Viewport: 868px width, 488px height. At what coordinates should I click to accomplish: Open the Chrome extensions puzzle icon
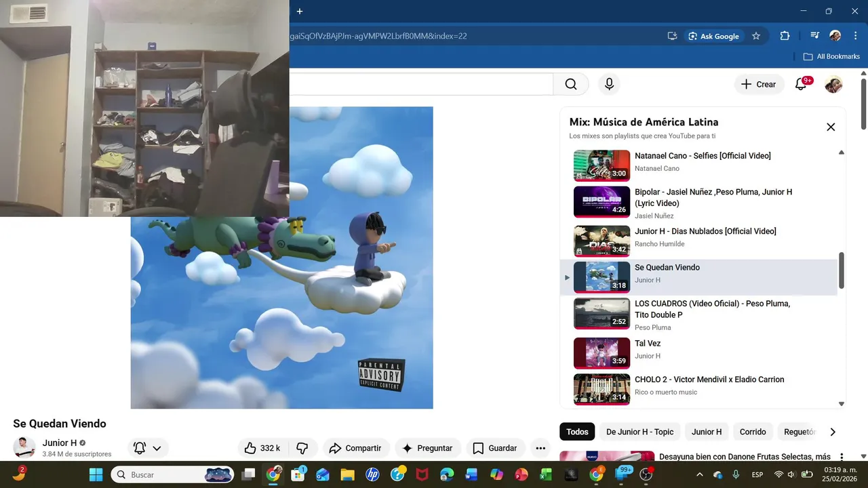pyautogui.click(x=785, y=36)
